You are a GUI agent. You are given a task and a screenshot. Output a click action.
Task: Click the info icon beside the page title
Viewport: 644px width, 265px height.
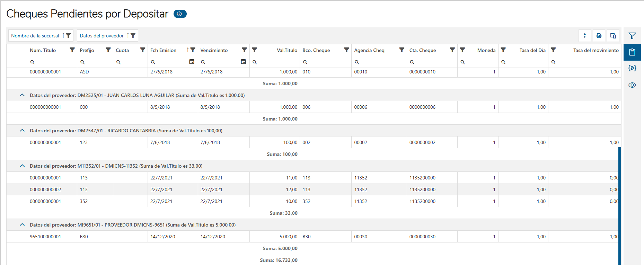pyautogui.click(x=179, y=14)
